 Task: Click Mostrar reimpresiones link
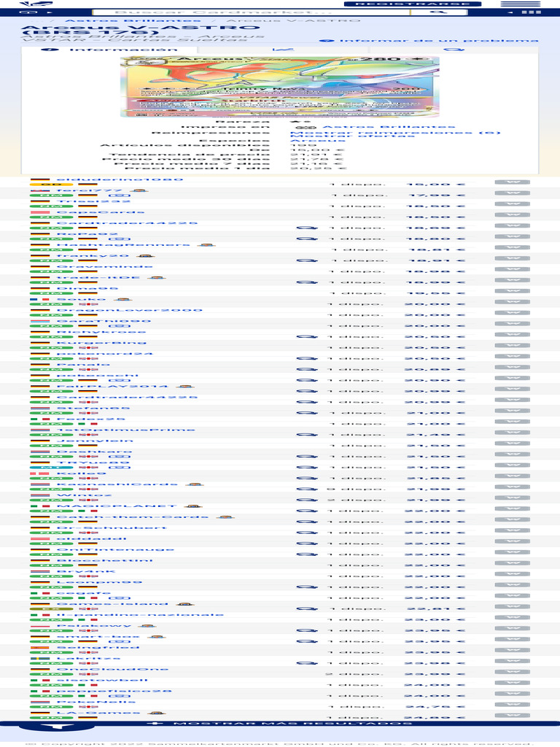(395, 133)
